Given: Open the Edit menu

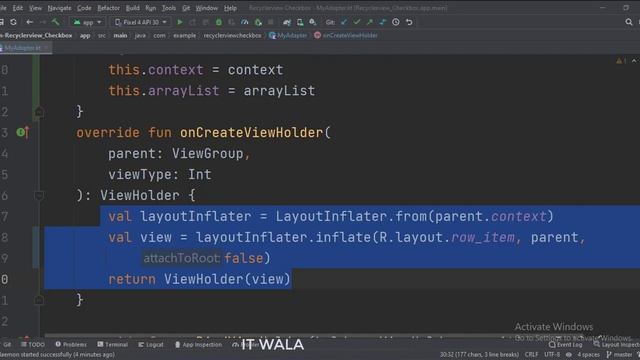Looking at the screenshot, I should tap(18, 8).
